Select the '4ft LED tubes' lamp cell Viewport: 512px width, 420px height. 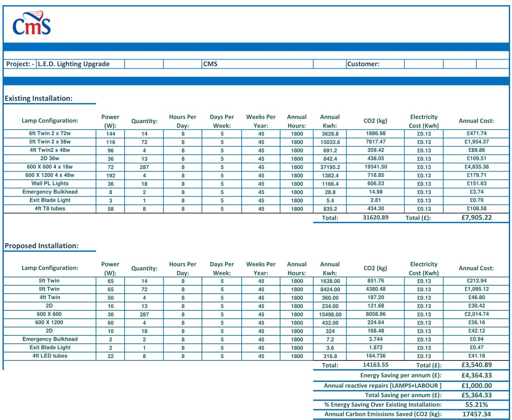pyautogui.click(x=50, y=356)
